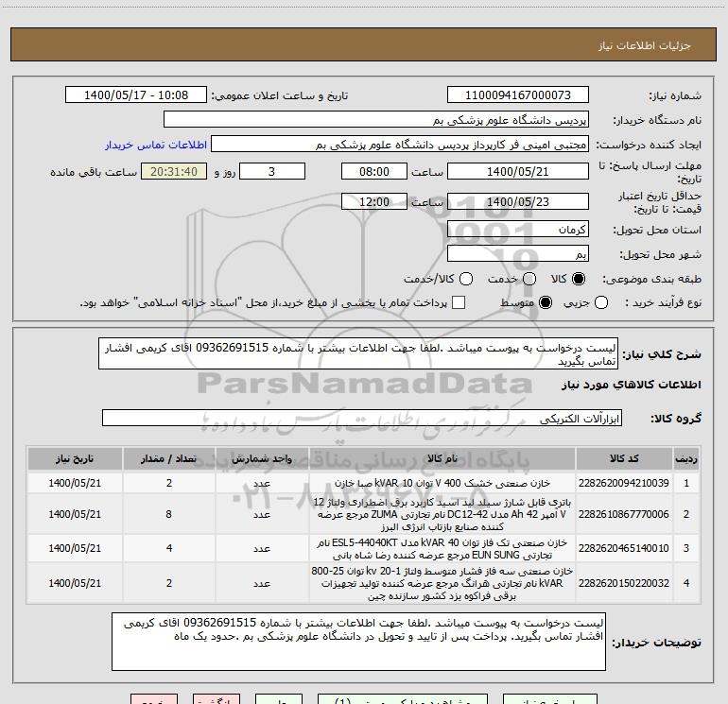Click the announcement date field 1400/05/17 - 10:08
The height and width of the screenshot is (704, 728).
pos(136,95)
